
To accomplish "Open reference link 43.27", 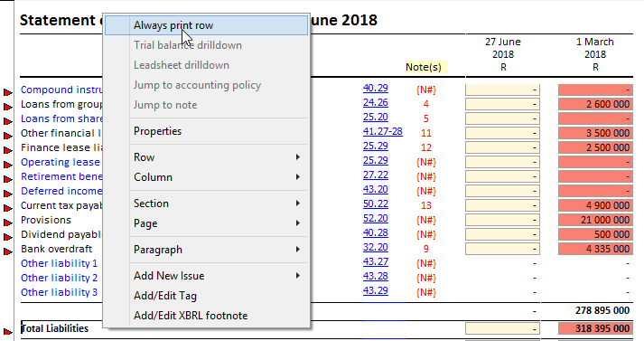I will click(x=376, y=261).
